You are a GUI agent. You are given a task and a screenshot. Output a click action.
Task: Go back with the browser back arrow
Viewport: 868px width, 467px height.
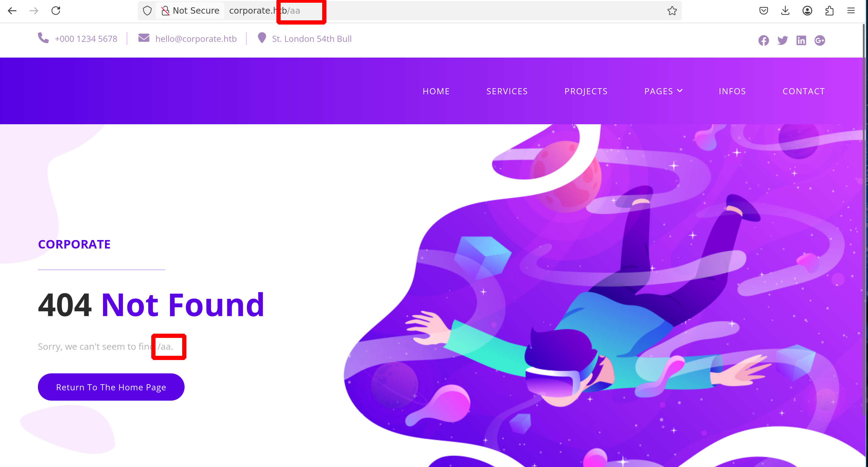12,11
